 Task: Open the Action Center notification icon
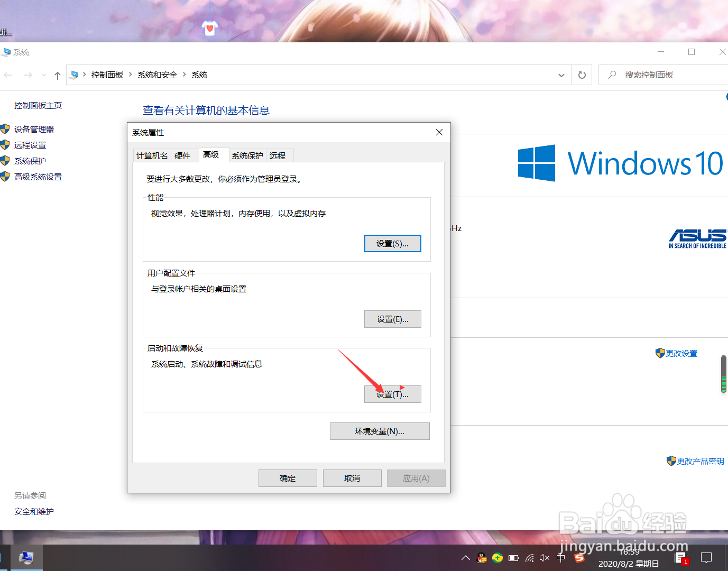707,558
